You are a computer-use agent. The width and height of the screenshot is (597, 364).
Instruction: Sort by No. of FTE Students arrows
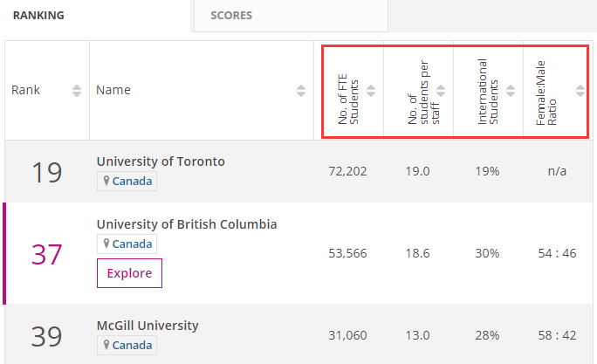click(x=371, y=91)
